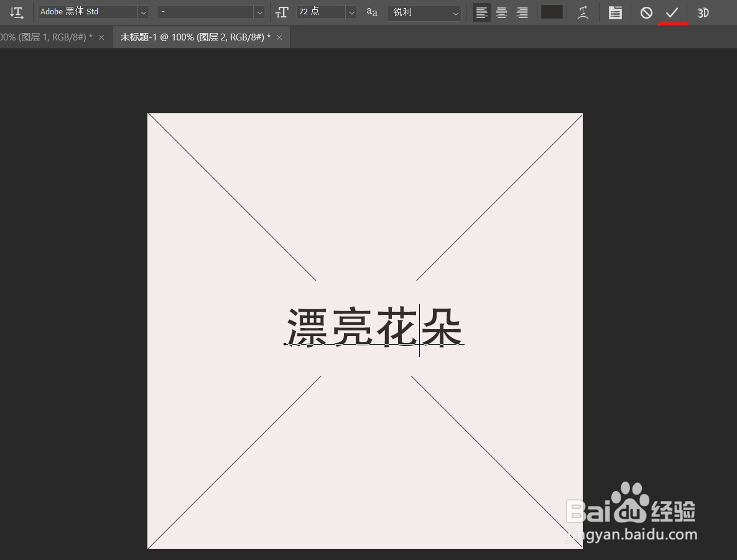Open the anti-aliasing dropdown set to 锐利

[x=455, y=12]
